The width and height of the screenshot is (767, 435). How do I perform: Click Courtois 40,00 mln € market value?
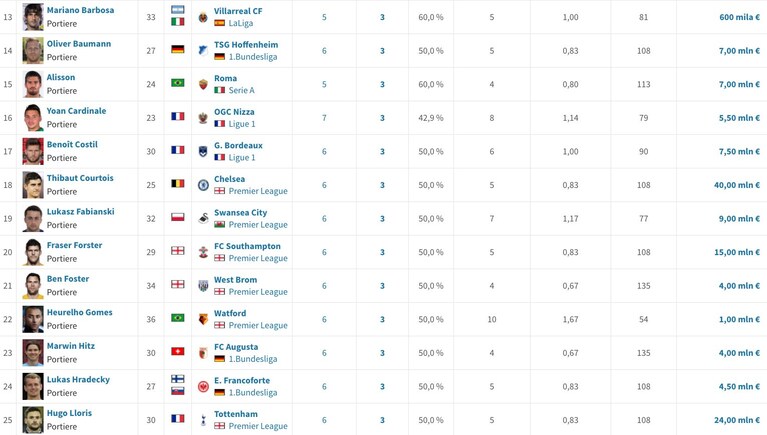tap(737, 185)
